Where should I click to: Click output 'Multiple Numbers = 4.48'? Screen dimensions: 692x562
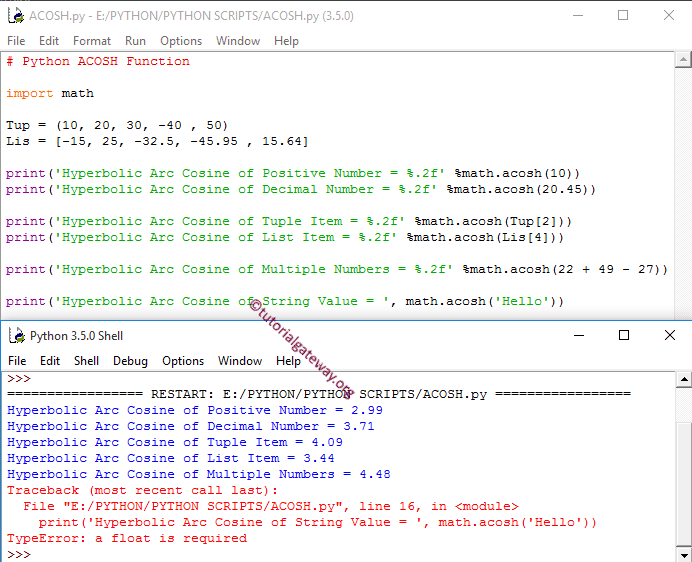pos(299,475)
